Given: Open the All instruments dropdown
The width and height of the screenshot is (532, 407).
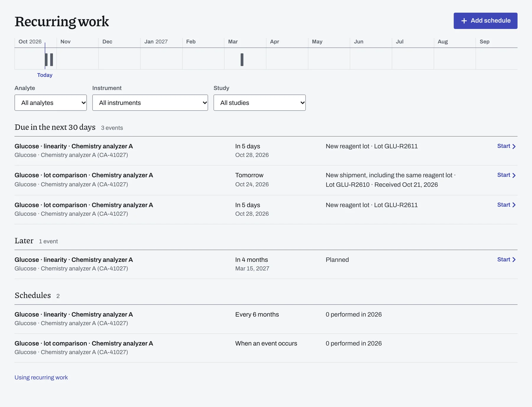Looking at the screenshot, I should (150, 103).
